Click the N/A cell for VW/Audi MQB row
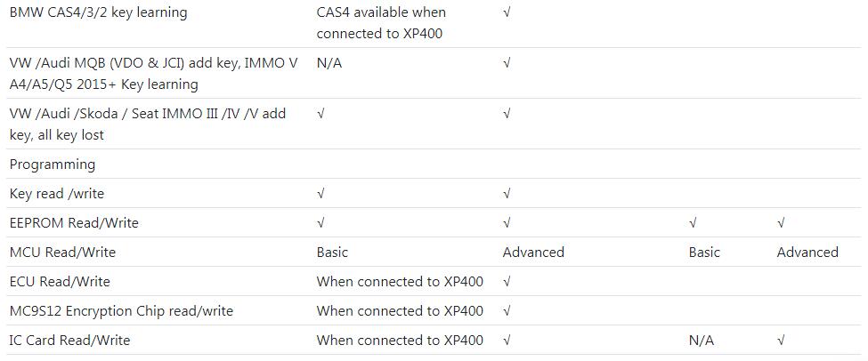The image size is (868, 361). [329, 64]
